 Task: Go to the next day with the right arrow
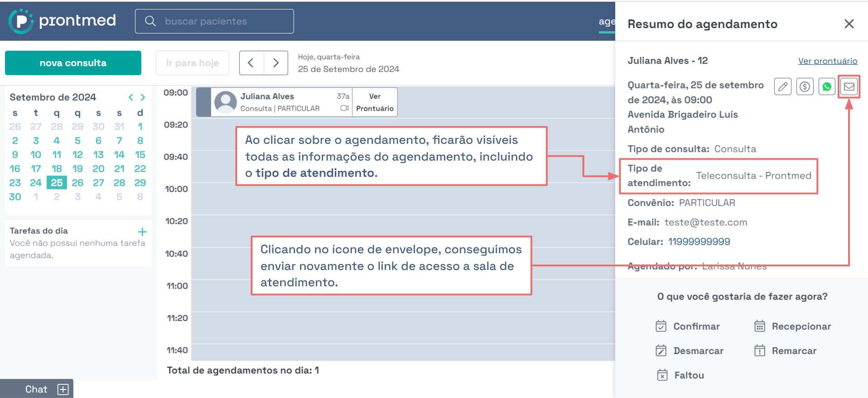pyautogui.click(x=276, y=63)
